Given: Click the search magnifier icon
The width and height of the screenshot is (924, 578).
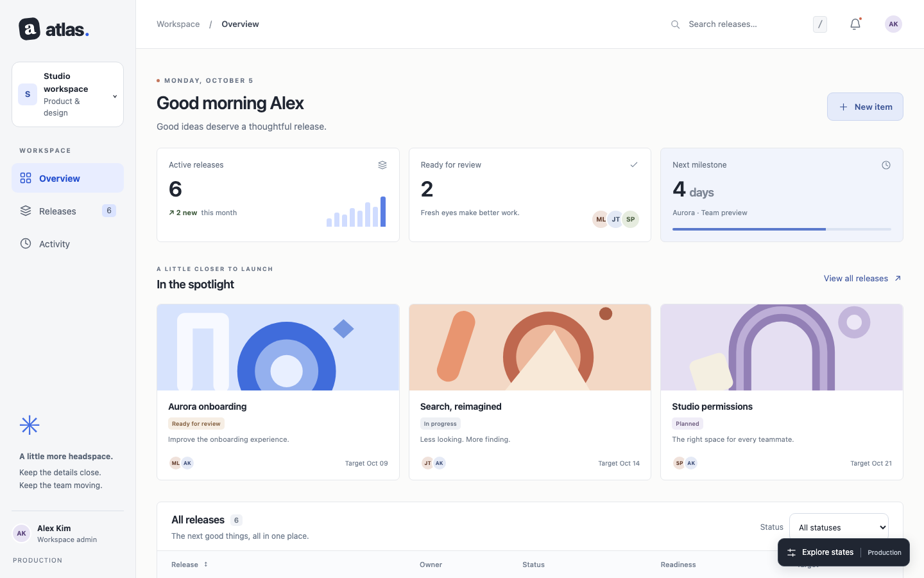Looking at the screenshot, I should (676, 24).
